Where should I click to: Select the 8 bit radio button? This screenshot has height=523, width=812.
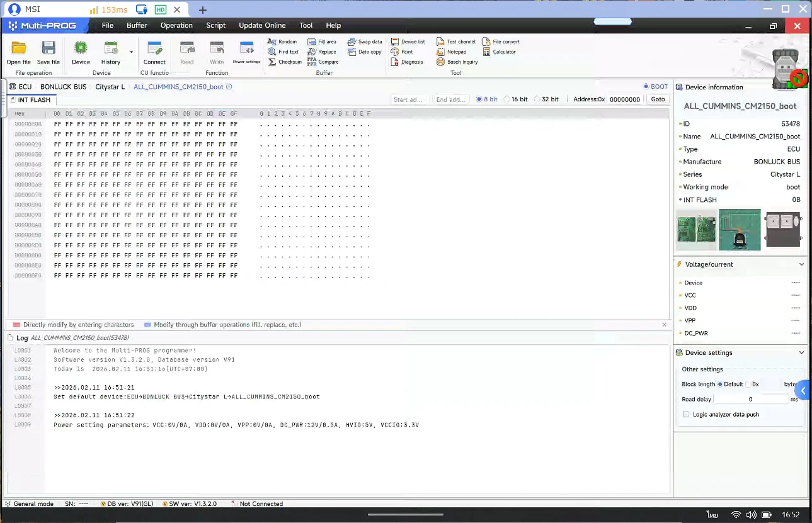coord(479,99)
